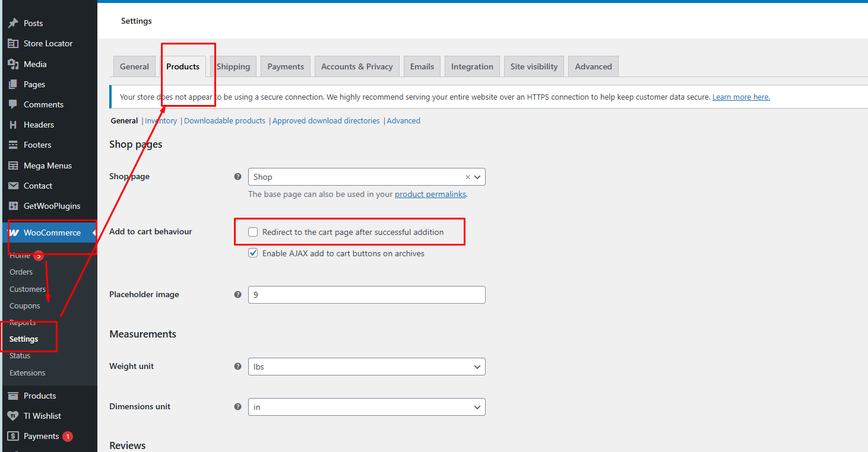This screenshot has height=452, width=868.
Task: Click the Payments dollar icon
Action: (x=12, y=436)
